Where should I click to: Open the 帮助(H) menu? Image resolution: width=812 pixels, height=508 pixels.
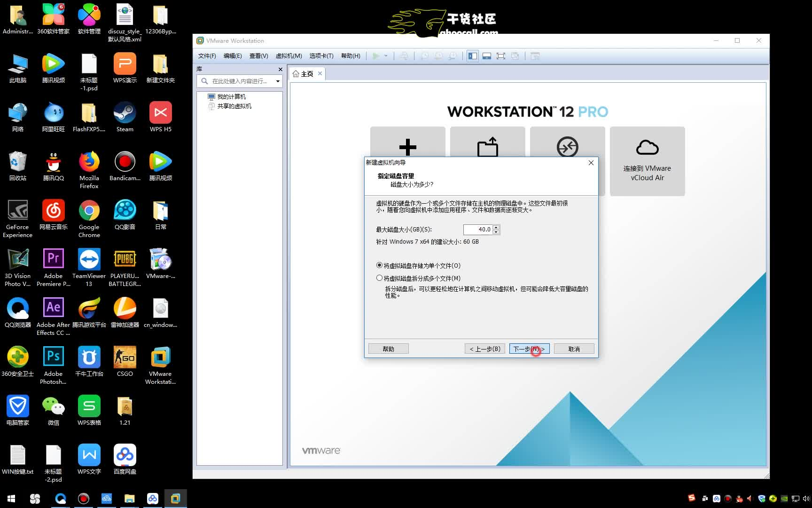(x=351, y=56)
